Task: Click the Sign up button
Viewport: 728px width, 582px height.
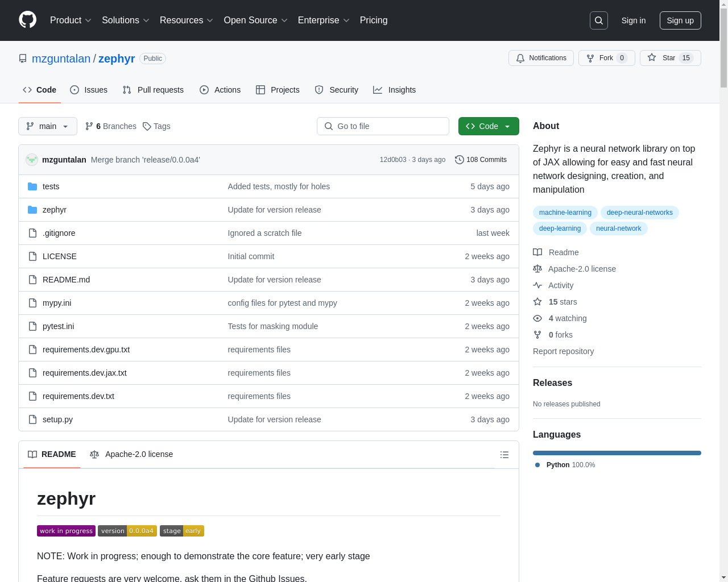Action: coord(680,20)
